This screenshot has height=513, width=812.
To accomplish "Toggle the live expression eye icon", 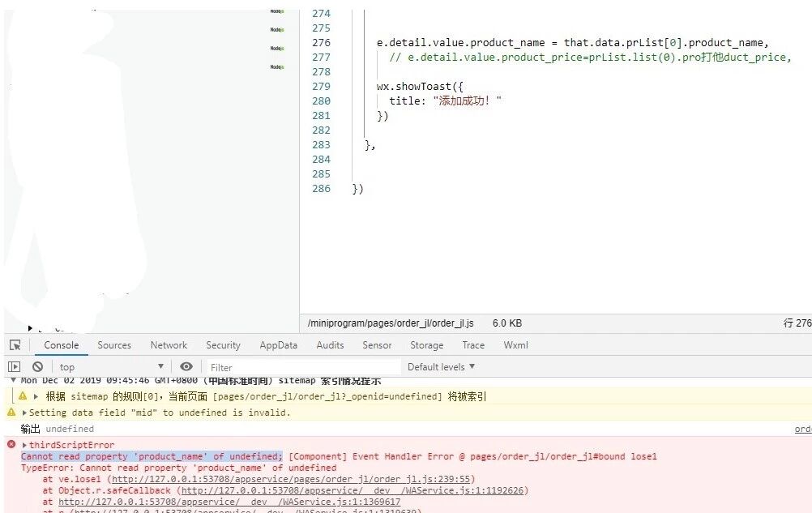I will click(186, 366).
